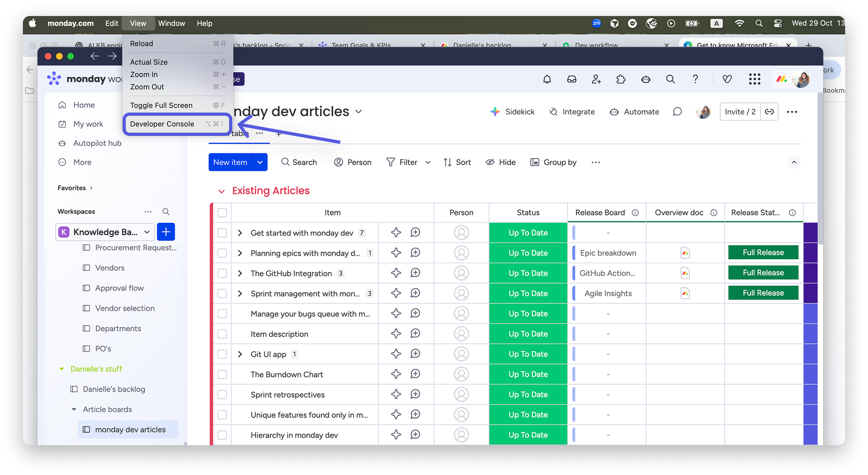This screenshot has width=868, height=475.
Task: Open the board title dropdown chevron
Action: coord(359,112)
